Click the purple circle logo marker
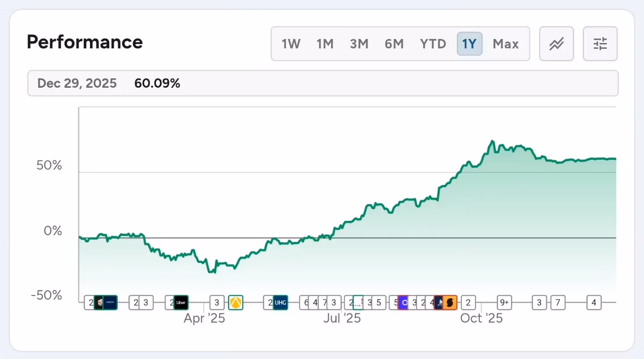The image size is (644, 359). [x=404, y=303]
